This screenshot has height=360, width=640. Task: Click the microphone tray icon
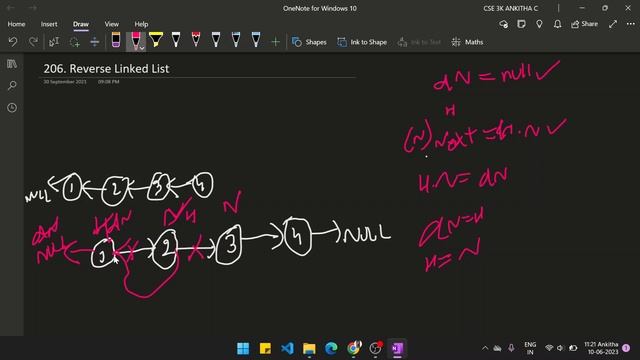point(511,348)
